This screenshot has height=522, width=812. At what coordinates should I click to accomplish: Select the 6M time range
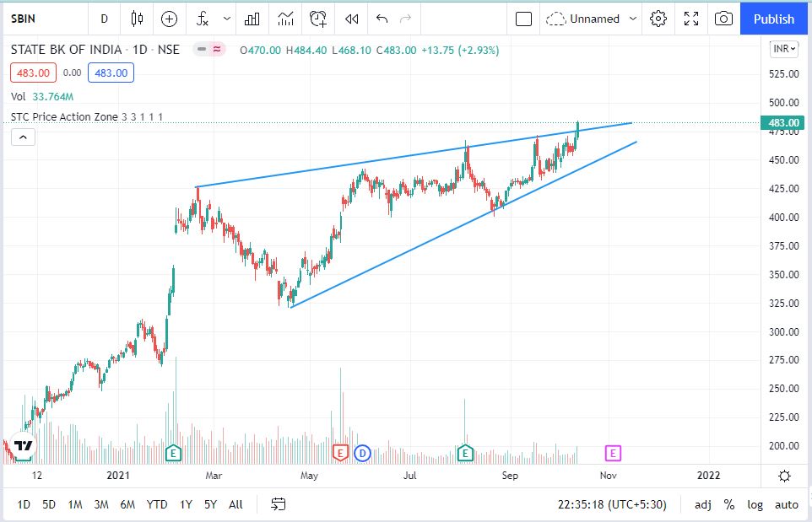(127, 504)
